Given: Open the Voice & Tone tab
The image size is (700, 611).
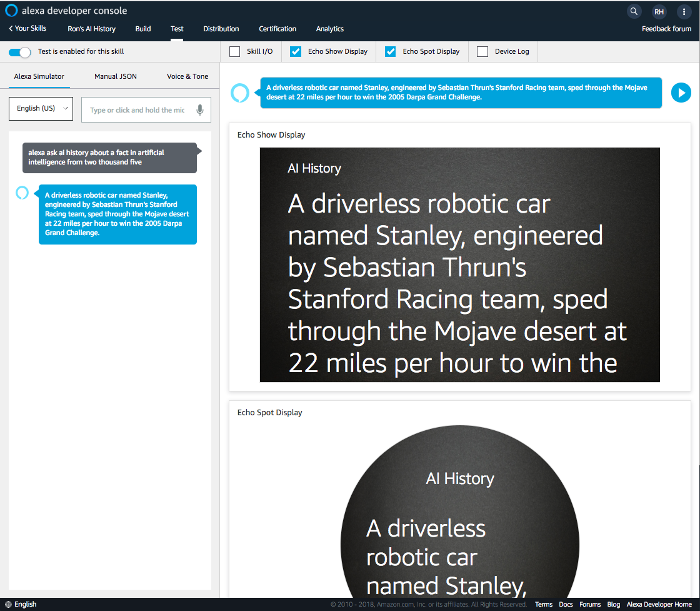Looking at the screenshot, I should point(187,76).
